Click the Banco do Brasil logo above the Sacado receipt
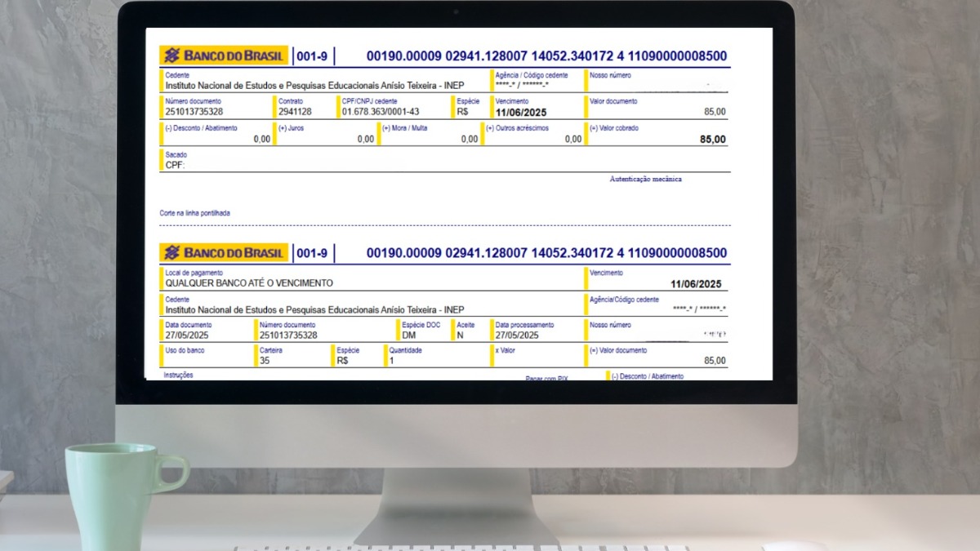This screenshot has height=551, width=980. click(x=225, y=56)
